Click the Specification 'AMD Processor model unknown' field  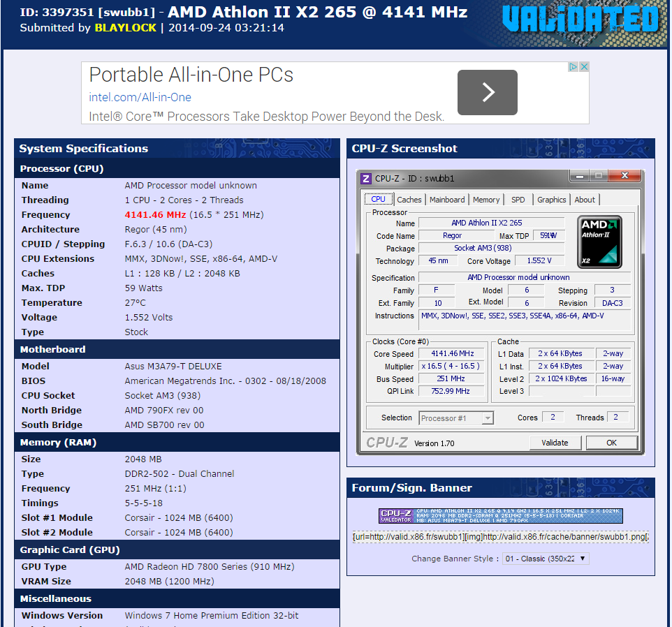click(524, 277)
